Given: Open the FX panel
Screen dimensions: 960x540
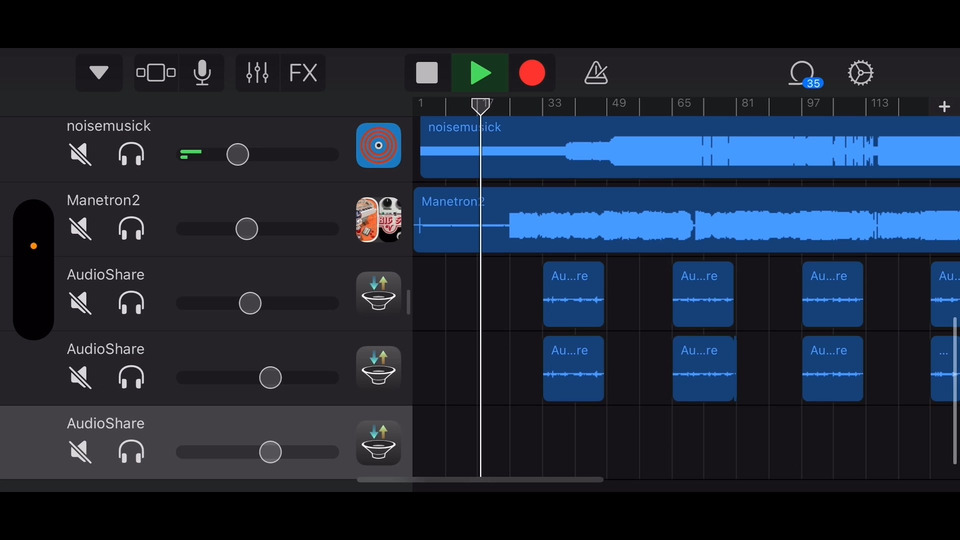Looking at the screenshot, I should (303, 73).
